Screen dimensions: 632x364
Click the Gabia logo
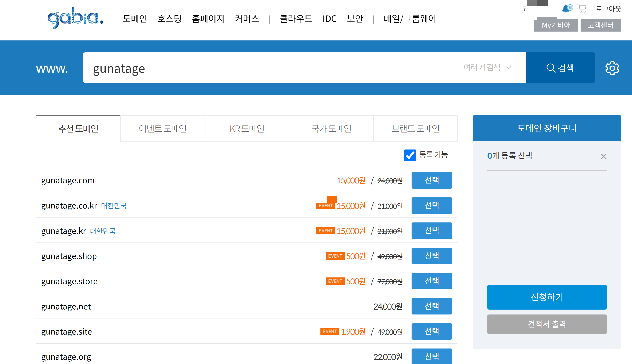75,18
